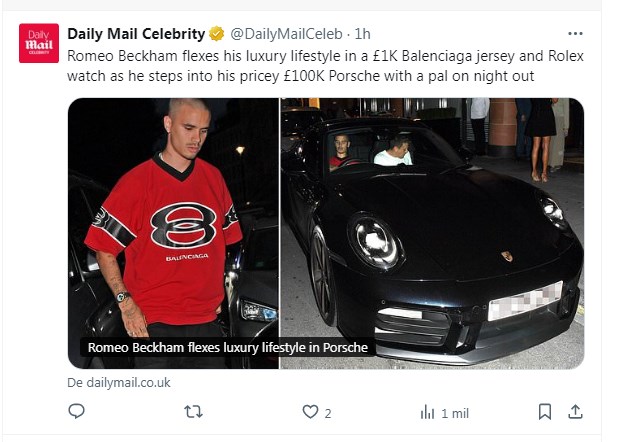Click the black Porsche photo
The image size is (620, 442).
(x=432, y=233)
